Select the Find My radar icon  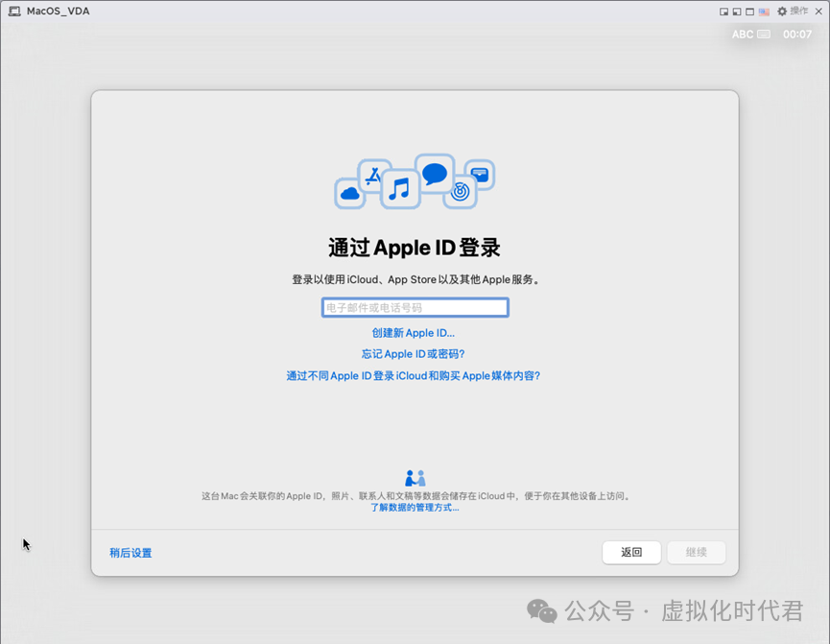(x=459, y=191)
